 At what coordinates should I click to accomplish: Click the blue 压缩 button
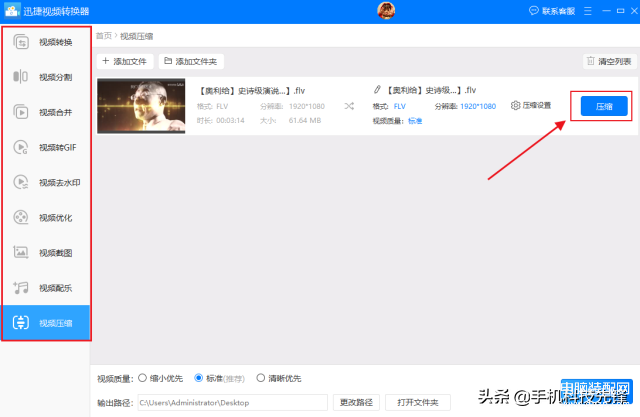point(604,106)
